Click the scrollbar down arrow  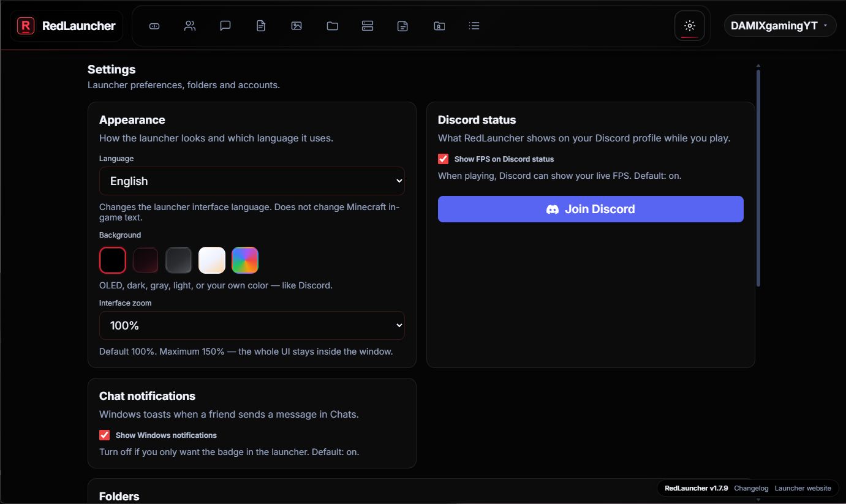(x=758, y=500)
